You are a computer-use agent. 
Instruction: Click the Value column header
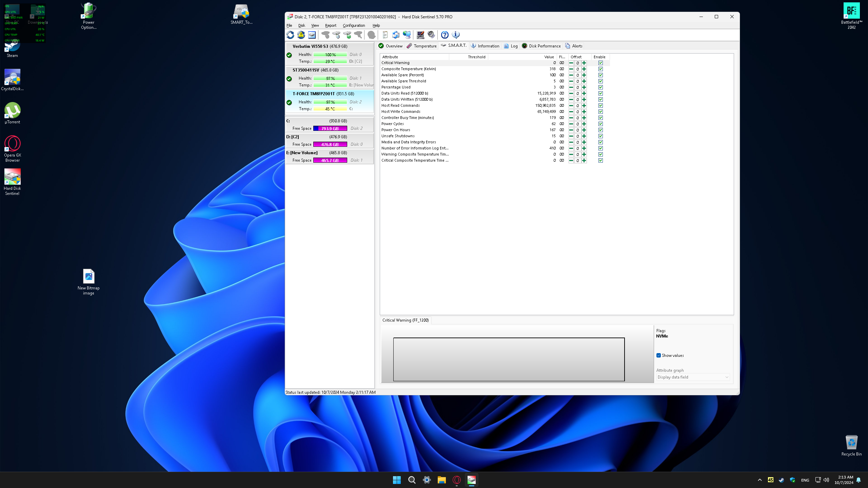[522, 57]
